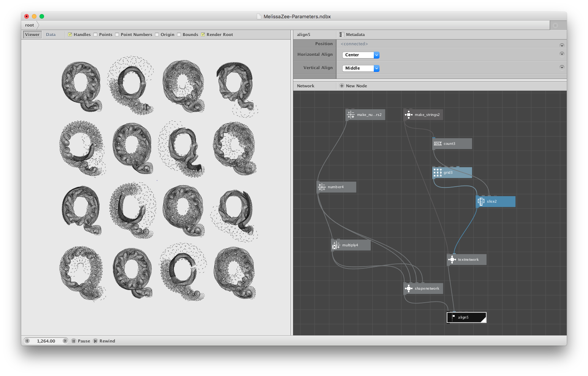Click the number4 node icon
The image size is (588, 376).
[x=322, y=187]
